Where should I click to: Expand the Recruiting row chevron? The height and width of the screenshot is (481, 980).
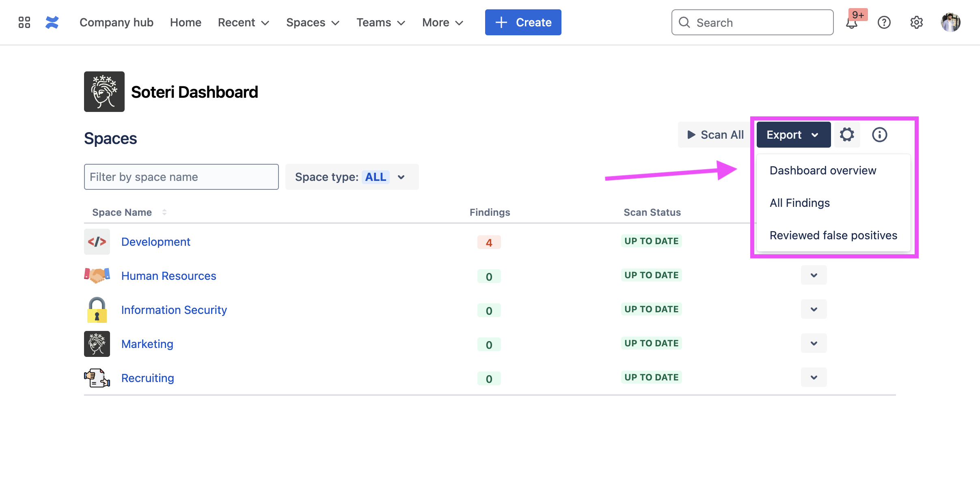pyautogui.click(x=814, y=378)
